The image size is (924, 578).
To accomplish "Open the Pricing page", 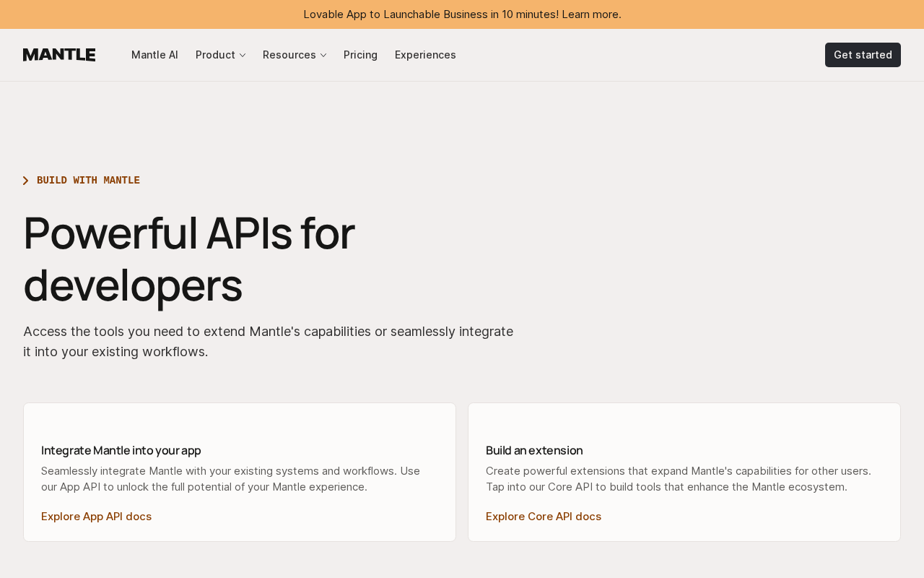I will tap(360, 55).
